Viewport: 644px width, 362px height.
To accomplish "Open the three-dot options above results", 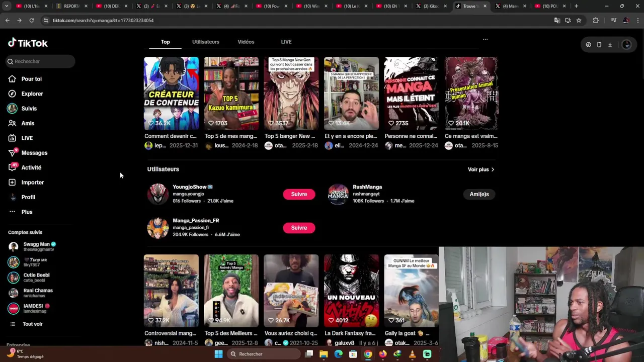I will pyautogui.click(x=485, y=39).
